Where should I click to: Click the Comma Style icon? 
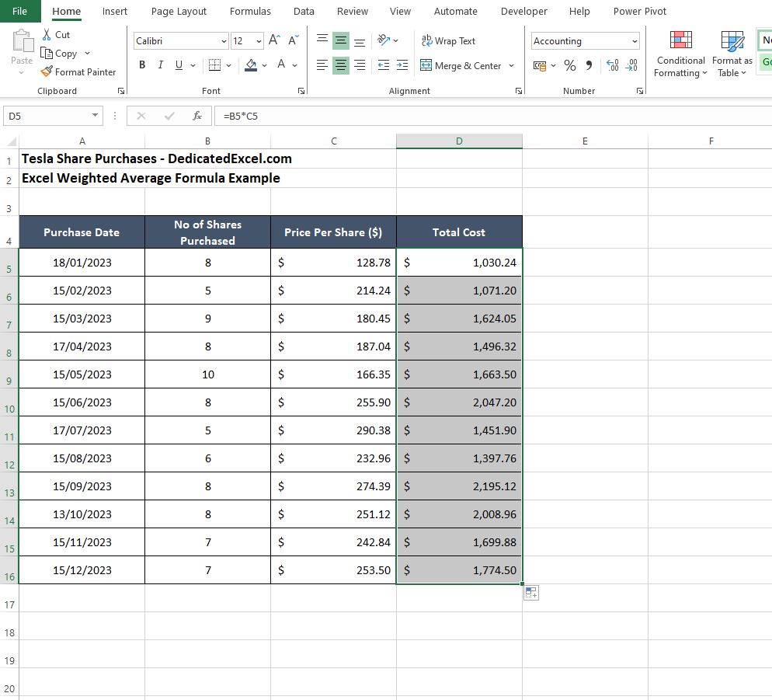(589, 65)
